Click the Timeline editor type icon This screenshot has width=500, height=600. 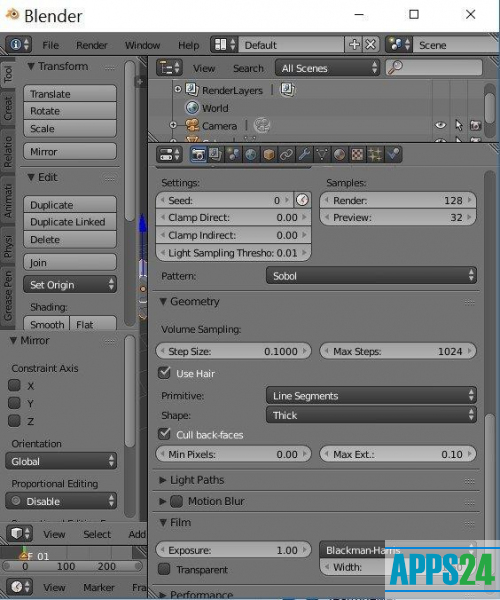[x=19, y=587]
